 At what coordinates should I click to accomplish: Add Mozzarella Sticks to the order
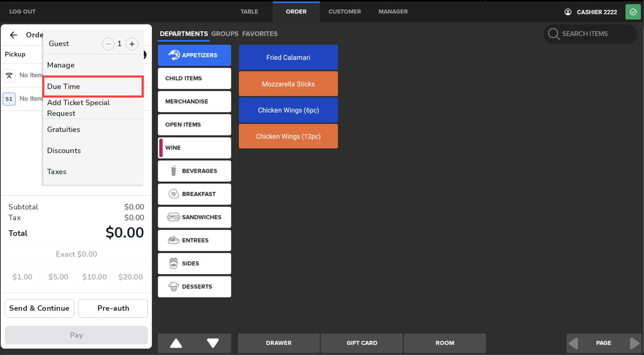[288, 84]
